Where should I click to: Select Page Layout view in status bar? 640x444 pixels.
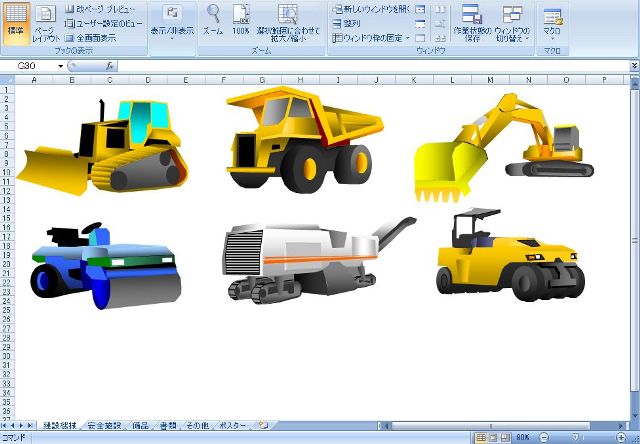point(493,438)
